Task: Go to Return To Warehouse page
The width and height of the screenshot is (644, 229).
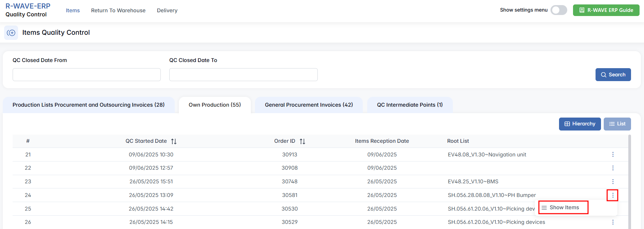Action: tap(118, 11)
